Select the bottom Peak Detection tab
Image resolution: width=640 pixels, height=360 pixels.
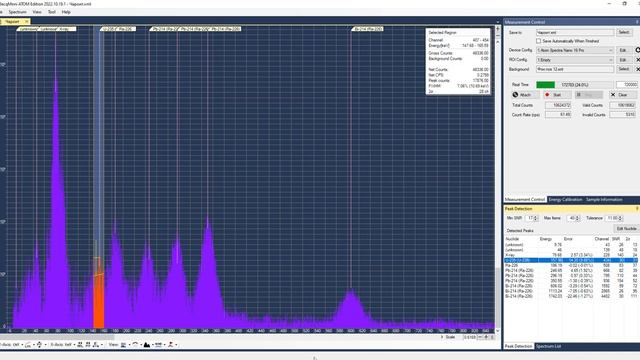[x=519, y=347]
